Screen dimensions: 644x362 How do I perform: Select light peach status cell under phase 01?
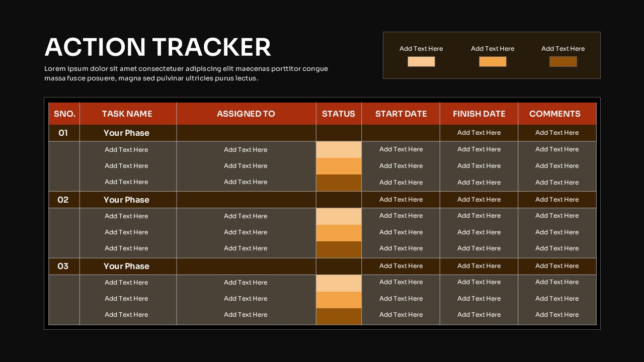(x=339, y=150)
